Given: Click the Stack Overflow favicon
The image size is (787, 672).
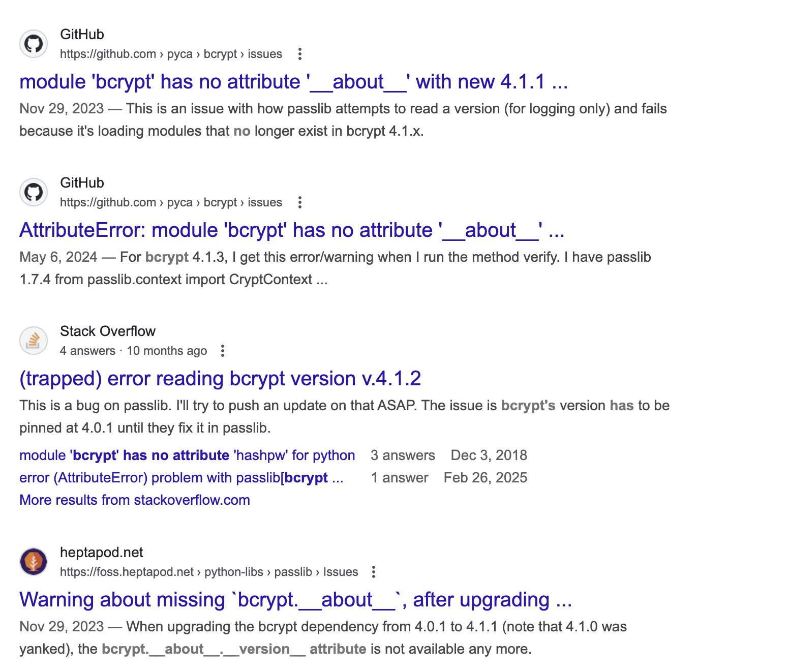Looking at the screenshot, I should click(x=34, y=341).
